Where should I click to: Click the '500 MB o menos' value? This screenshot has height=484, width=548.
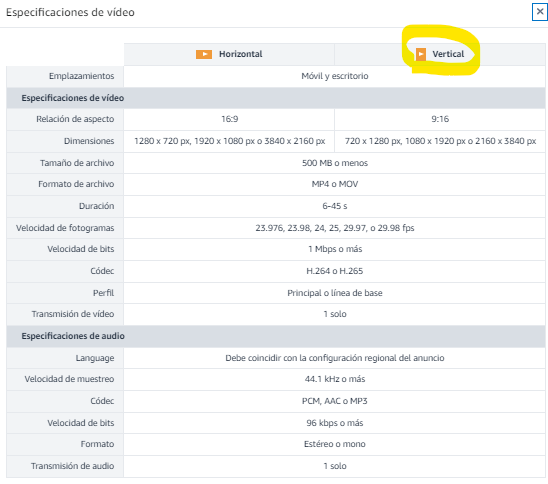pyautogui.click(x=335, y=163)
